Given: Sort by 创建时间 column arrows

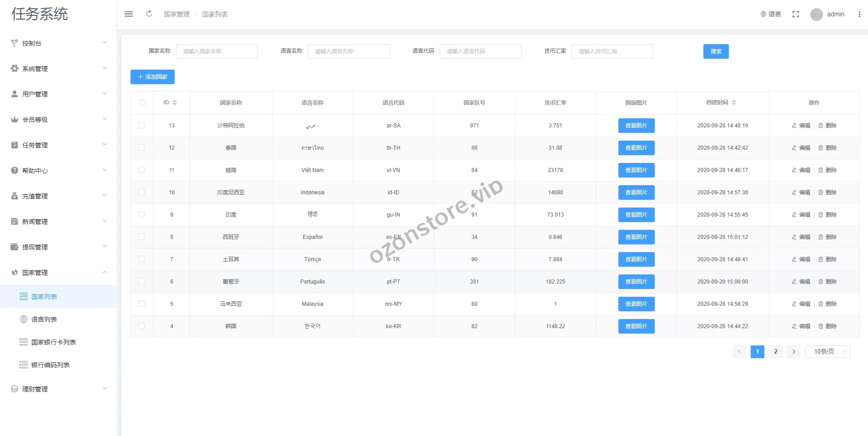Looking at the screenshot, I should (x=733, y=103).
